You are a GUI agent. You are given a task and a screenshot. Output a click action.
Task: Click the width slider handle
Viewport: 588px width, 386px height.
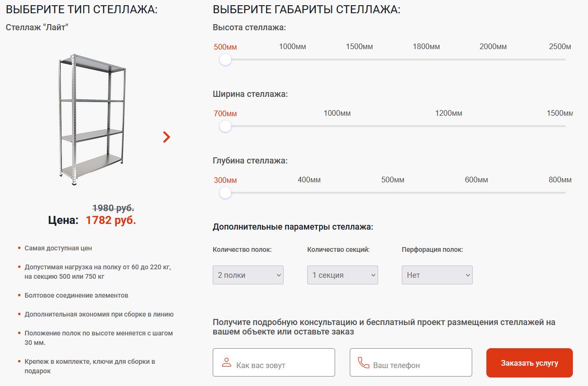(x=225, y=127)
